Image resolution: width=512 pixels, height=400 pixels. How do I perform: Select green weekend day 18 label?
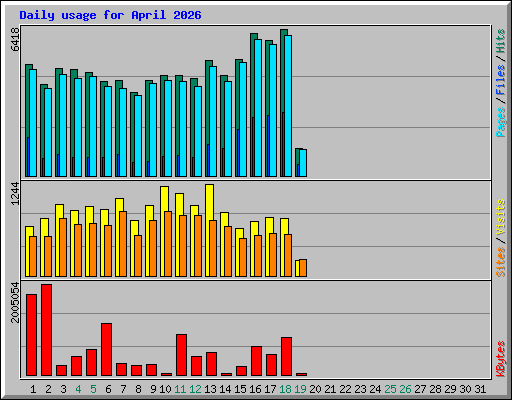285,389
